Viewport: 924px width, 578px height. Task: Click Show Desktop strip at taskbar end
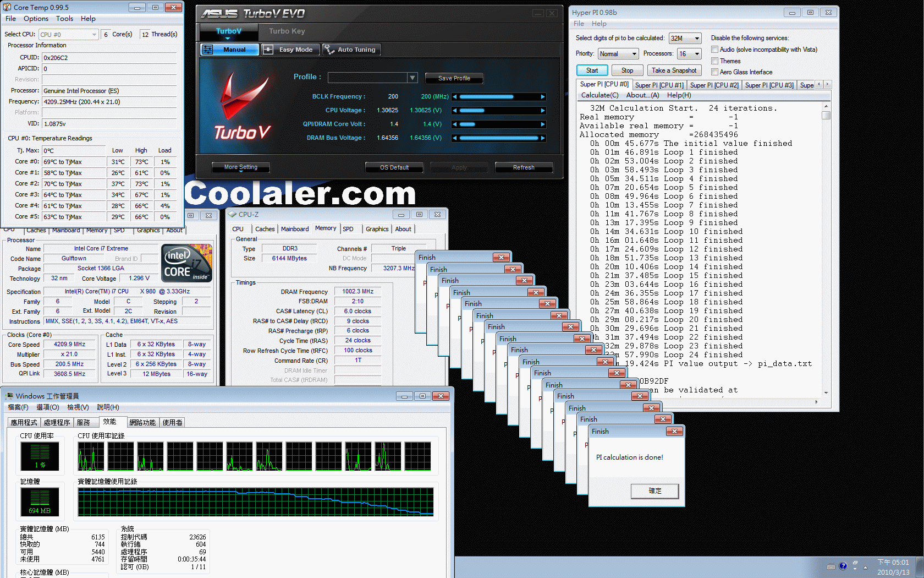point(920,567)
